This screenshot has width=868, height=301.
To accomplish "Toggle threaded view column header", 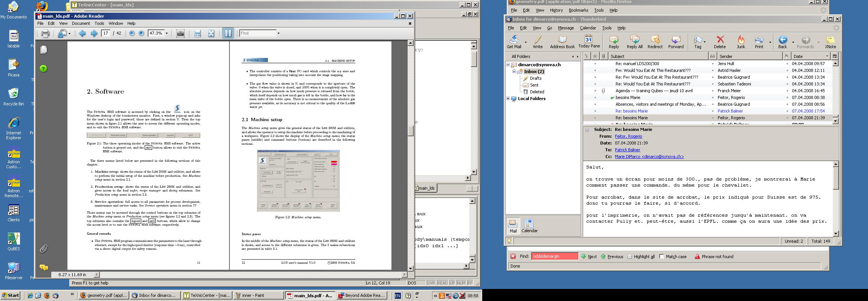I will [587, 56].
